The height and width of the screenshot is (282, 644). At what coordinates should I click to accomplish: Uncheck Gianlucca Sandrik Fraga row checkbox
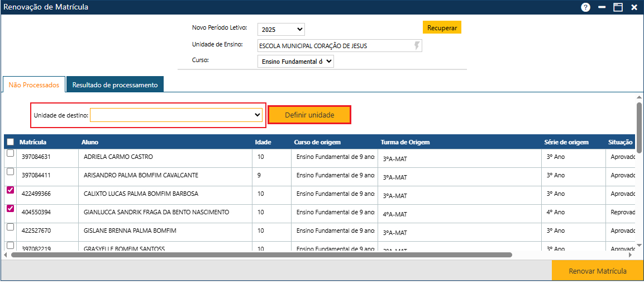coord(11,209)
